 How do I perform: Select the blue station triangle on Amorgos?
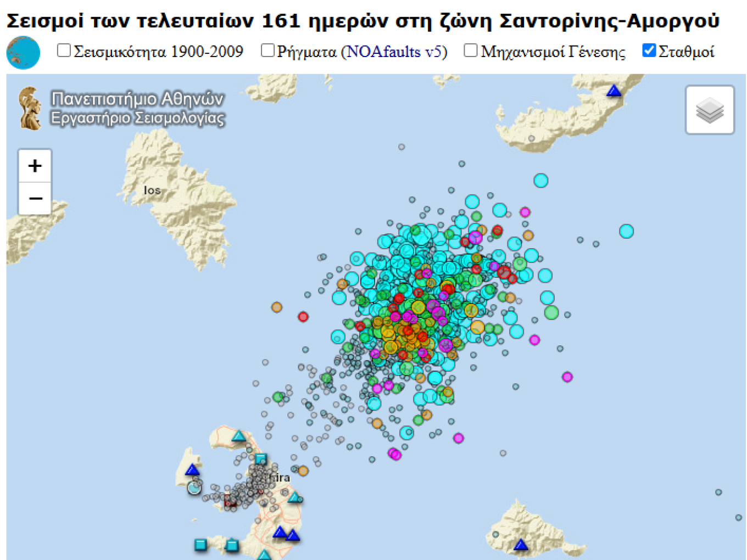[x=614, y=91]
